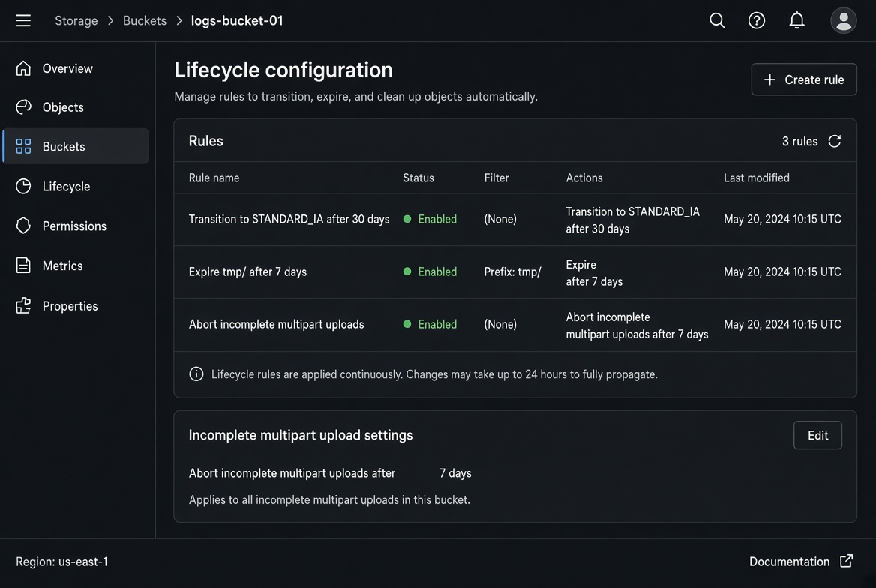The width and height of the screenshot is (876, 588).
Task: Click '3 rules' count label
Action: (799, 142)
